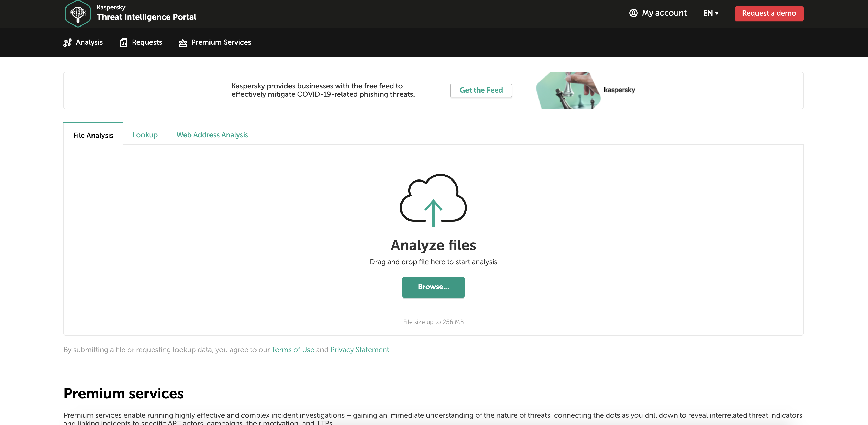Viewport: 868px width, 425px height.
Task: Click the Get the Feed button
Action: coord(481,90)
